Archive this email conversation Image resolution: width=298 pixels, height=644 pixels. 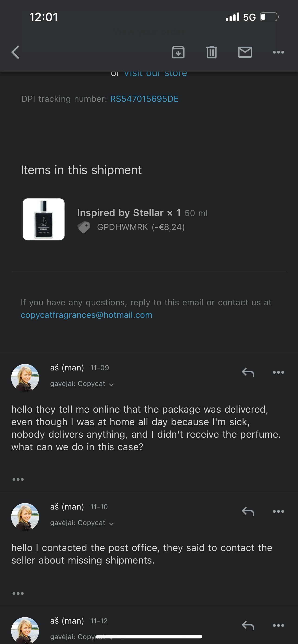178,52
